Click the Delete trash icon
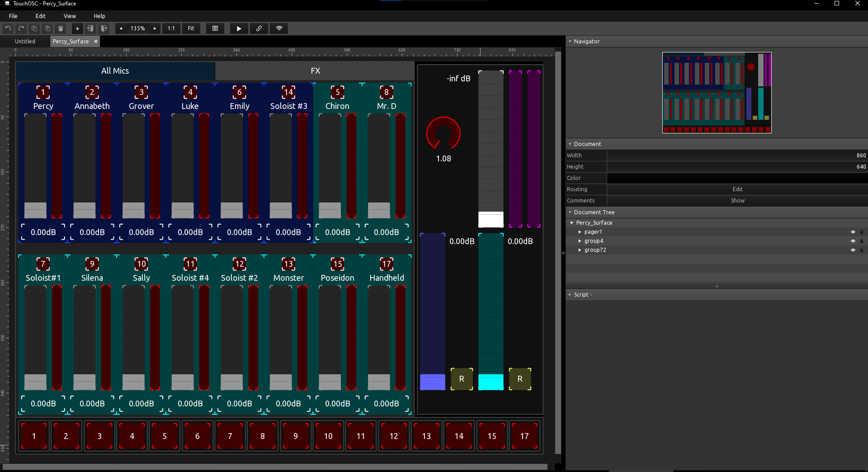The height and width of the screenshot is (472, 868). point(61,28)
